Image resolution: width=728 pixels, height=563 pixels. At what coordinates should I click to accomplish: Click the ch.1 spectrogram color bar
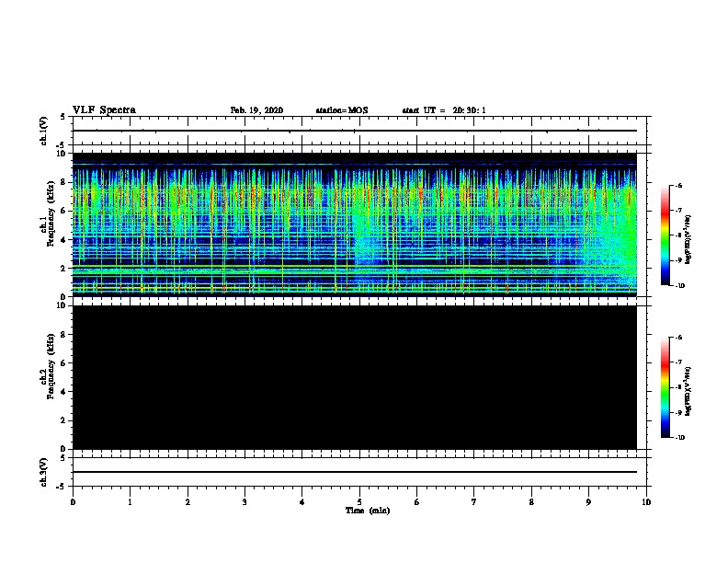click(665, 236)
